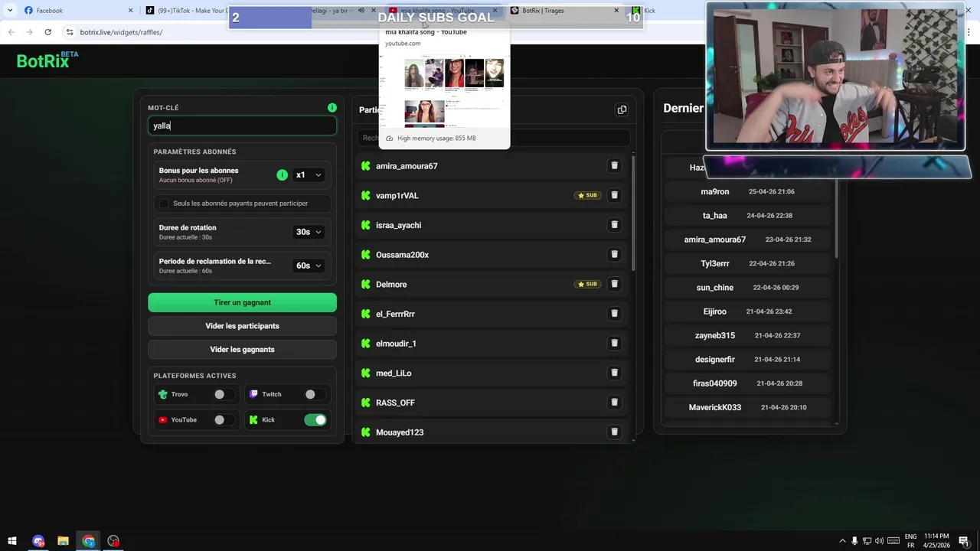Delete Delmore participant trash icon
This screenshot has width=980, height=551.
(614, 284)
